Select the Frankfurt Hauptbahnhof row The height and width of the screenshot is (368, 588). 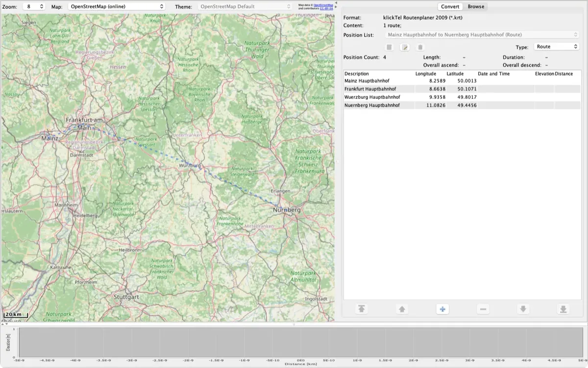pos(462,89)
